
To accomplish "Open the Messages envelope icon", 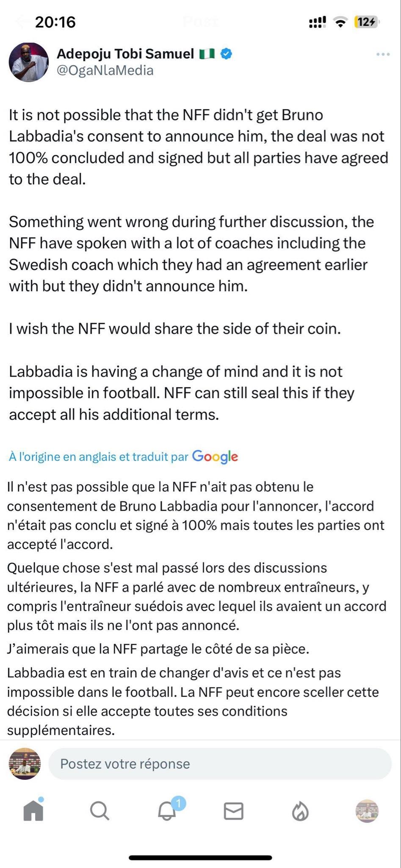I will click(x=233, y=811).
